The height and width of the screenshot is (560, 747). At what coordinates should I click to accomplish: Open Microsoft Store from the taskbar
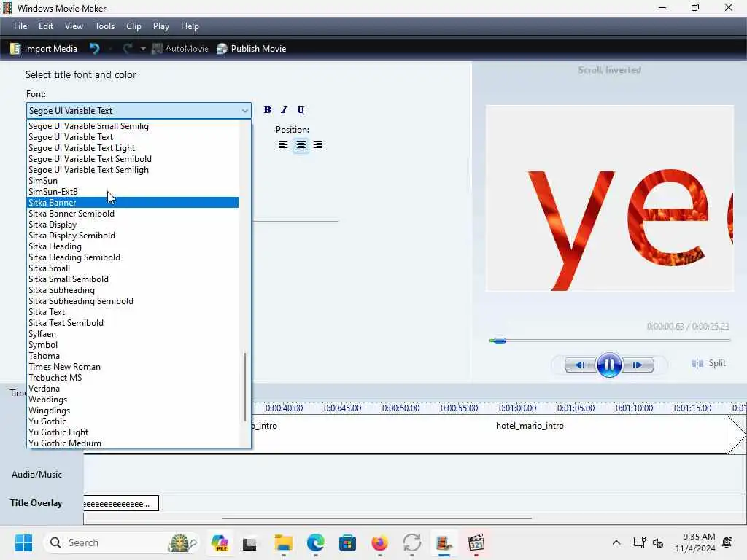[347, 542]
